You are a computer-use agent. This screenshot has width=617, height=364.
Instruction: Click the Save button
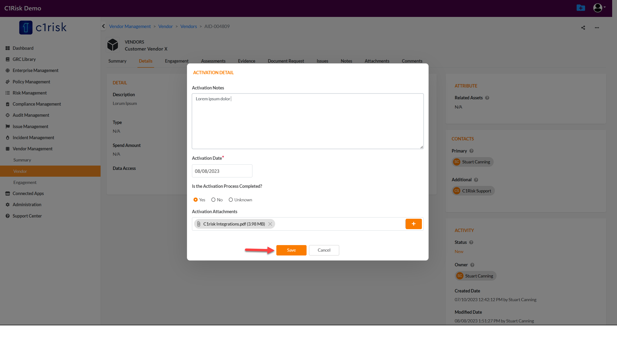pyautogui.click(x=291, y=250)
